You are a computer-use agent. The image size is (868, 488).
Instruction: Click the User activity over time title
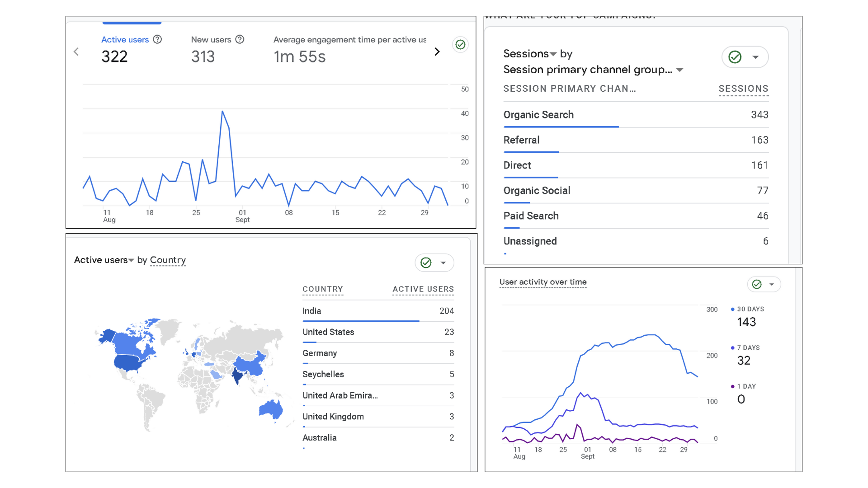543,282
